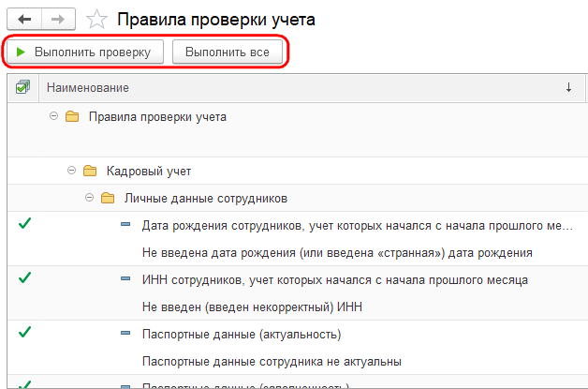The width and height of the screenshot is (588, 389).
Task: Collapse Личные данные сотрудников folder
Action: pos(89,197)
